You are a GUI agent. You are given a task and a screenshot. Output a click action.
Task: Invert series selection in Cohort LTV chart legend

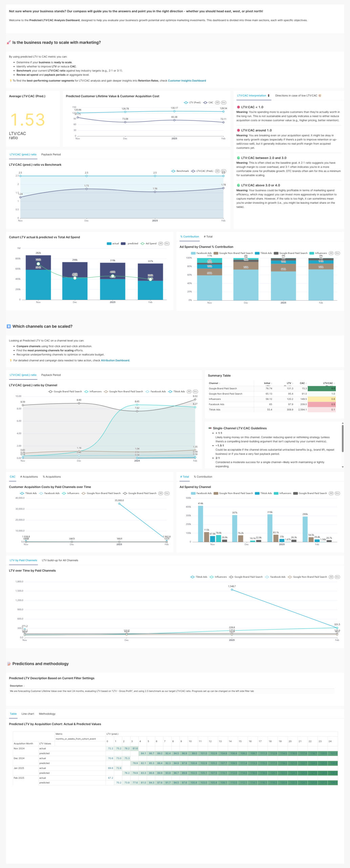tap(167, 243)
